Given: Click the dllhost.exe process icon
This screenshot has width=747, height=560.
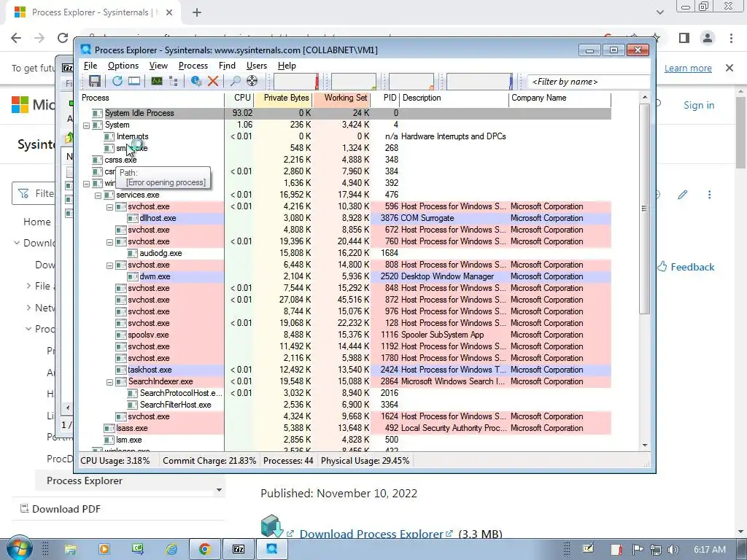Looking at the screenshot, I should tap(133, 218).
